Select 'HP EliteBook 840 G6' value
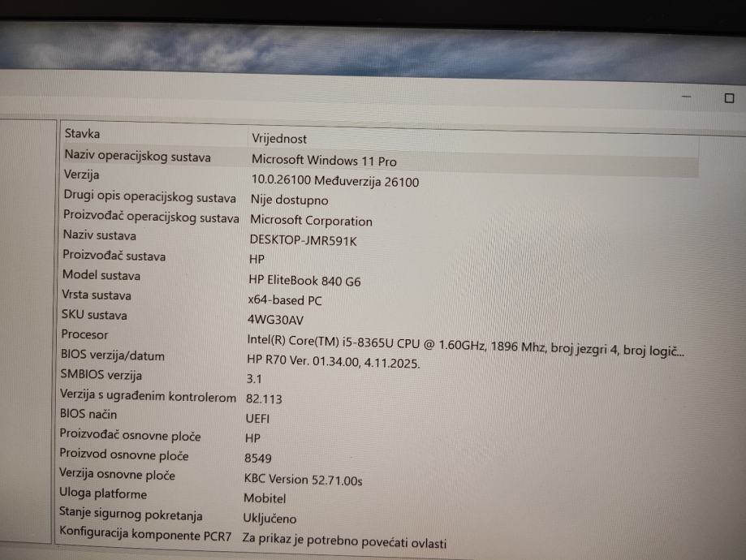The width and height of the screenshot is (746, 560). coord(304,281)
